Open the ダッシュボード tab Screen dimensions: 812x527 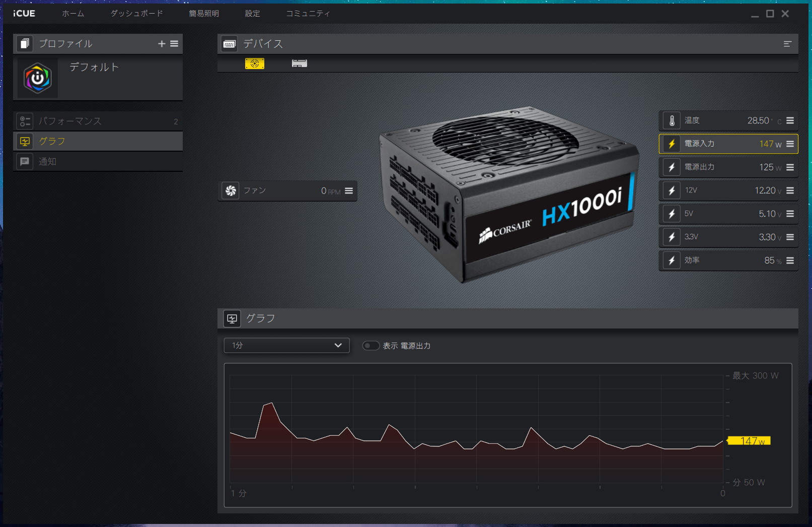click(137, 14)
